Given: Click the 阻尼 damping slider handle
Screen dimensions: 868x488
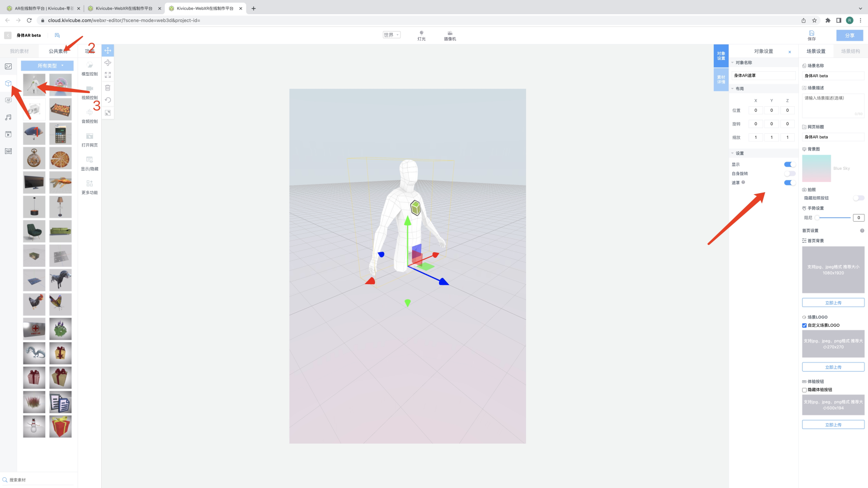Looking at the screenshot, I should coord(817,218).
